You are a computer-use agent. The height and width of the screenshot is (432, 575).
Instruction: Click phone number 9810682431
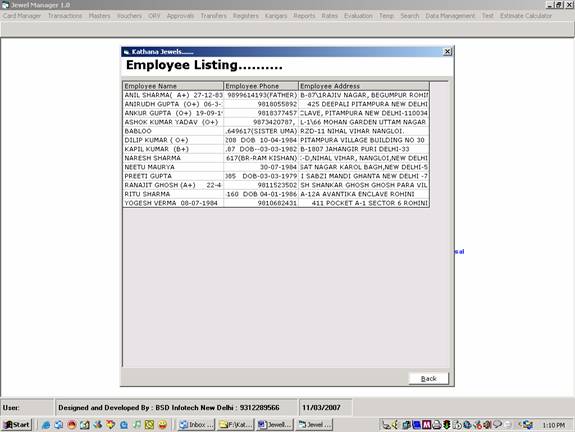click(277, 203)
